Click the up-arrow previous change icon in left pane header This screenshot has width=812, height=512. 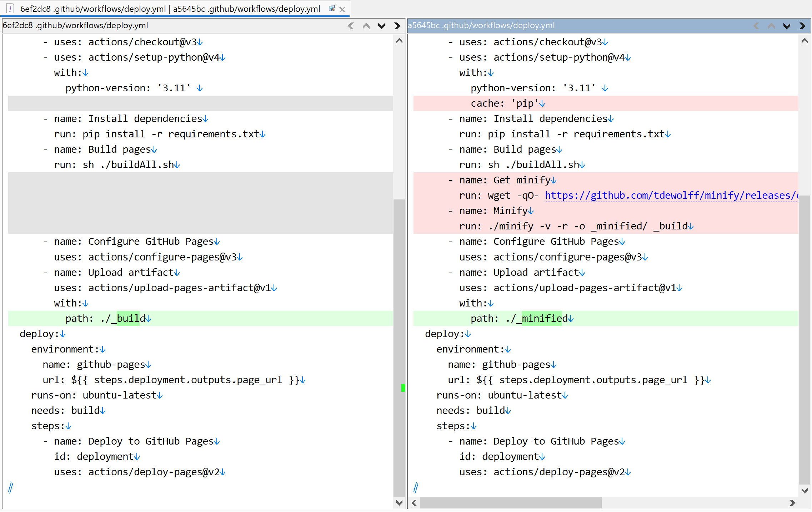coord(366,26)
